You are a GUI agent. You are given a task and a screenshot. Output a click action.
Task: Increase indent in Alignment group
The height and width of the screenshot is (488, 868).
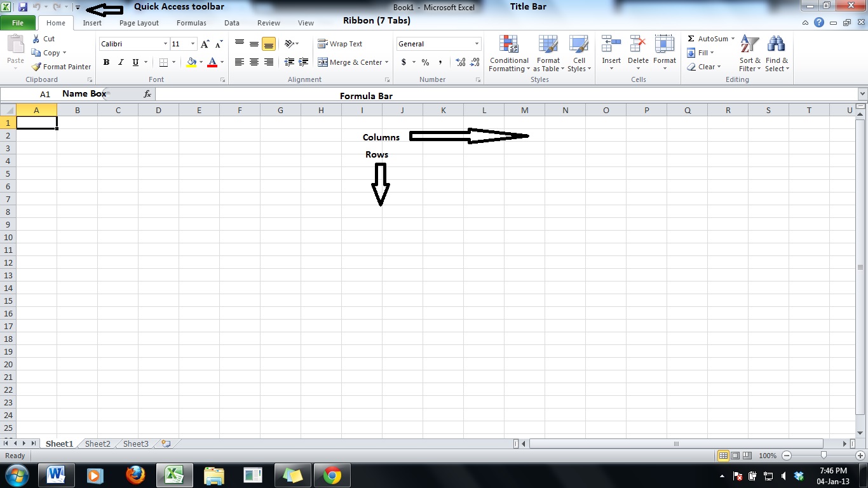click(303, 62)
